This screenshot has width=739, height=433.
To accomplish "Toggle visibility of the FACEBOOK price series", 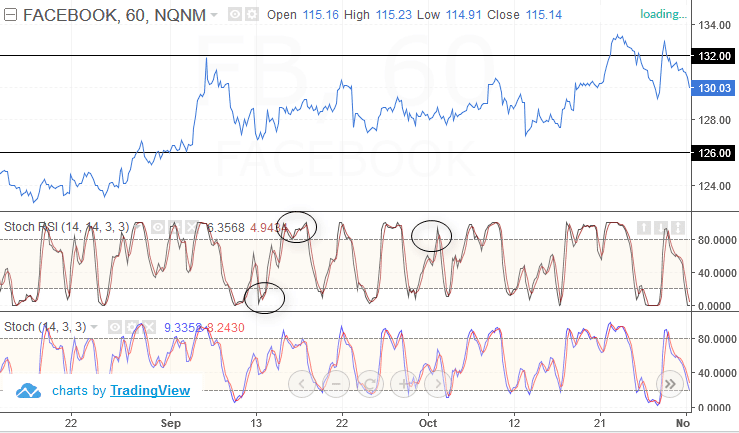I will point(234,15).
